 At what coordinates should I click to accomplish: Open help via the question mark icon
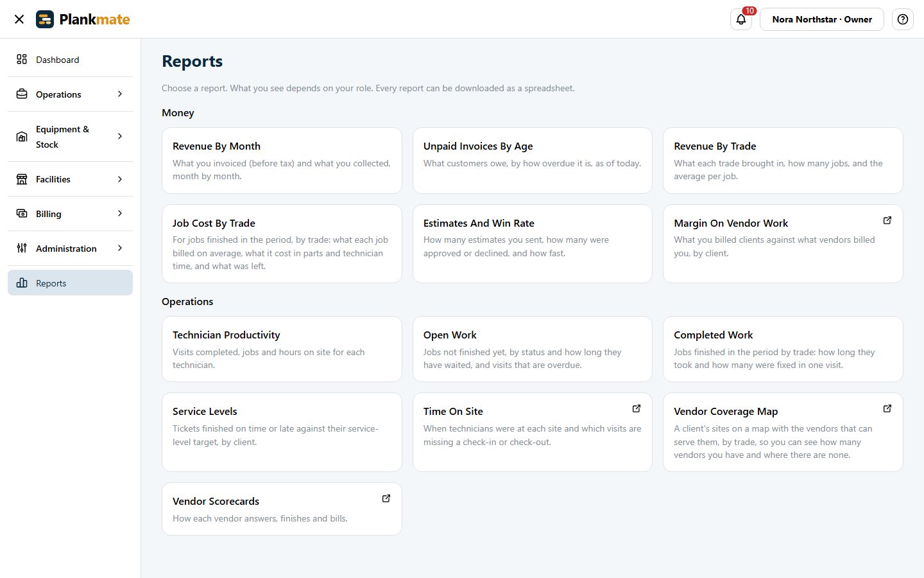point(903,19)
